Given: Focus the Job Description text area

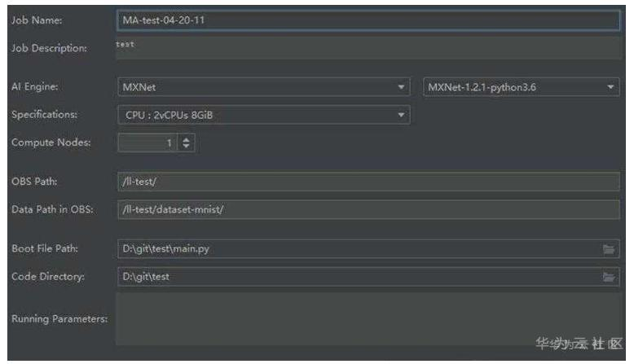Looking at the screenshot, I should (368, 48).
